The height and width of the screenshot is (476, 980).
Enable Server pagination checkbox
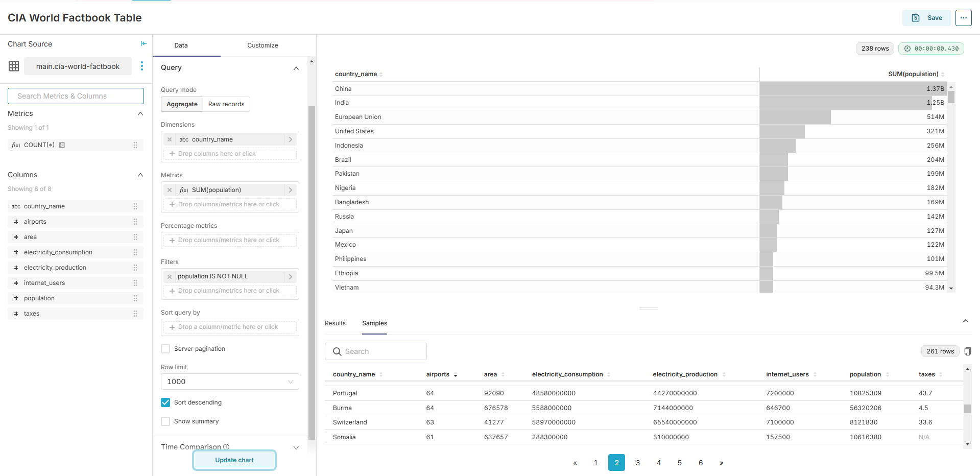pyautogui.click(x=165, y=349)
